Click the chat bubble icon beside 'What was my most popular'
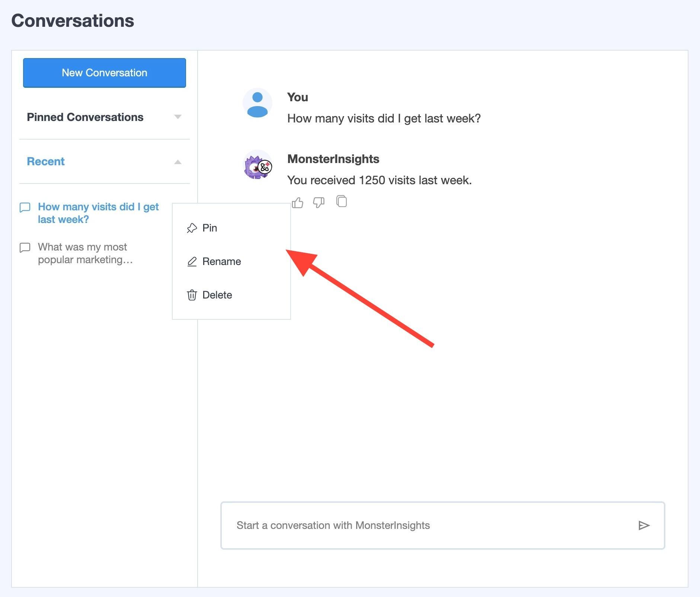Image resolution: width=700 pixels, height=597 pixels. coord(25,248)
